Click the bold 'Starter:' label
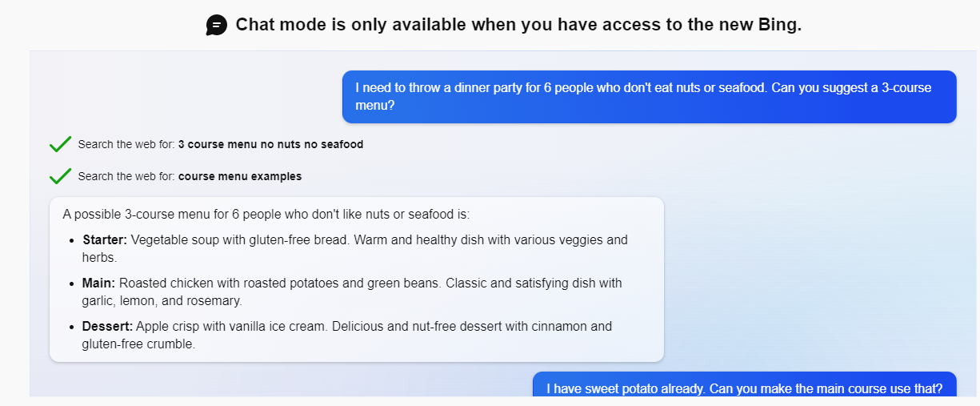 point(105,240)
